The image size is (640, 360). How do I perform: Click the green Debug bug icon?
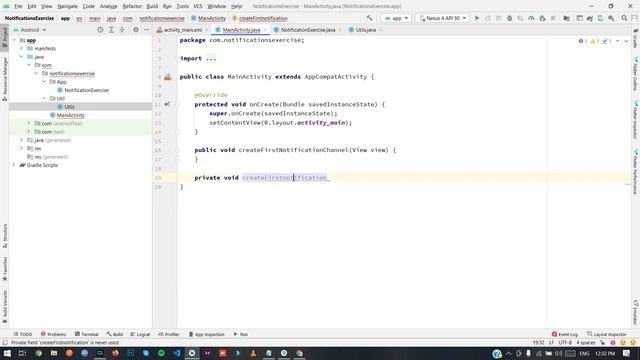coord(509,18)
